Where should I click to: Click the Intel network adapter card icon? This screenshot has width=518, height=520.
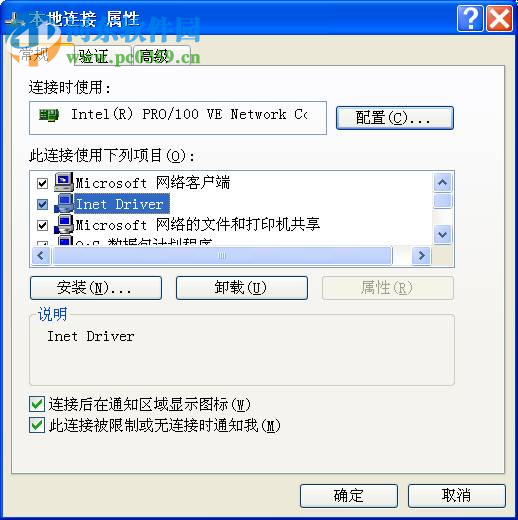49,115
